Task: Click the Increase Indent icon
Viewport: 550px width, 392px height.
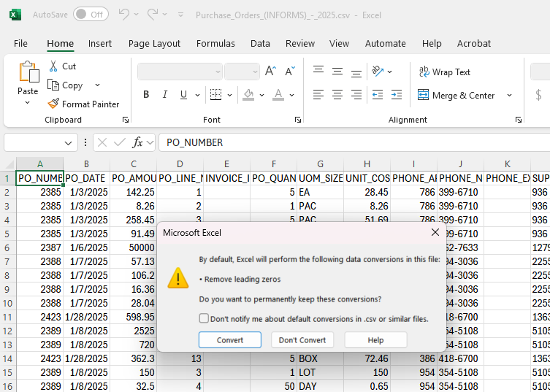Action: tap(397, 95)
